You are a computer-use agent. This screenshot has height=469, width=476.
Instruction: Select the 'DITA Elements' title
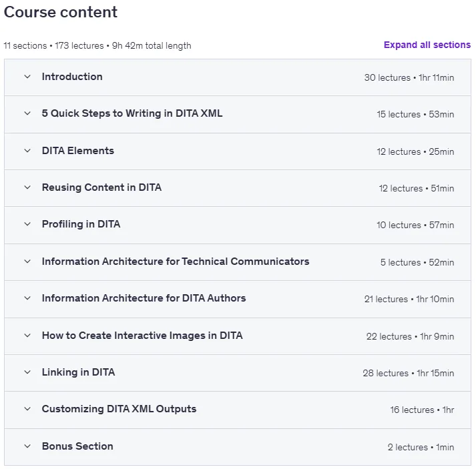point(77,151)
